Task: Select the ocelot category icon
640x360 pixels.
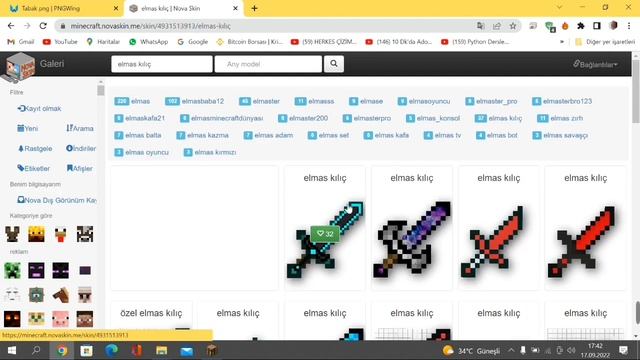Action: [x=36, y=319]
